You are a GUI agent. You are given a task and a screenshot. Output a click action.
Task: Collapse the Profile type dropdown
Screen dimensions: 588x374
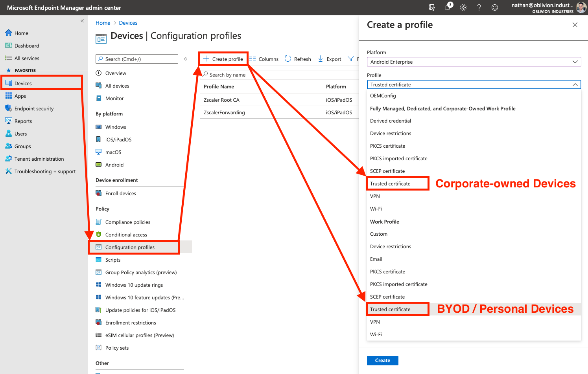575,84
